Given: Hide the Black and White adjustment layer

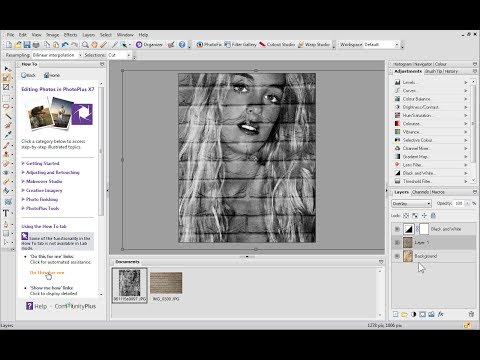Looking at the screenshot, I should pyautogui.click(x=397, y=229).
